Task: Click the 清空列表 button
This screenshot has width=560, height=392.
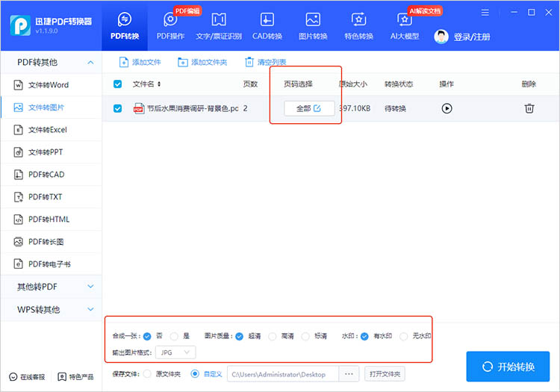Action: (265, 62)
